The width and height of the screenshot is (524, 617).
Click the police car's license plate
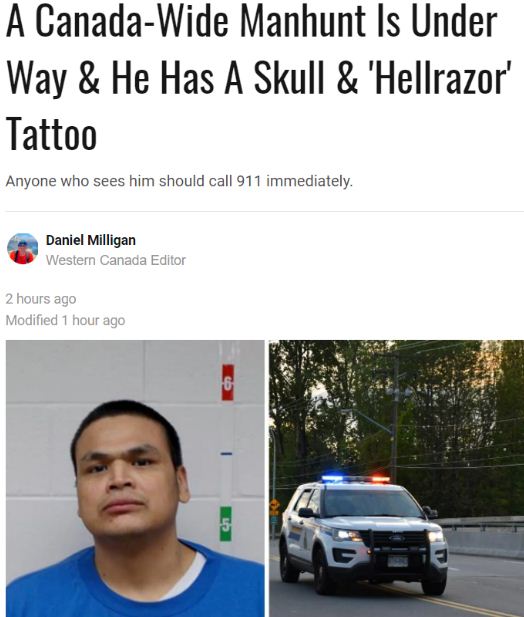point(397,560)
